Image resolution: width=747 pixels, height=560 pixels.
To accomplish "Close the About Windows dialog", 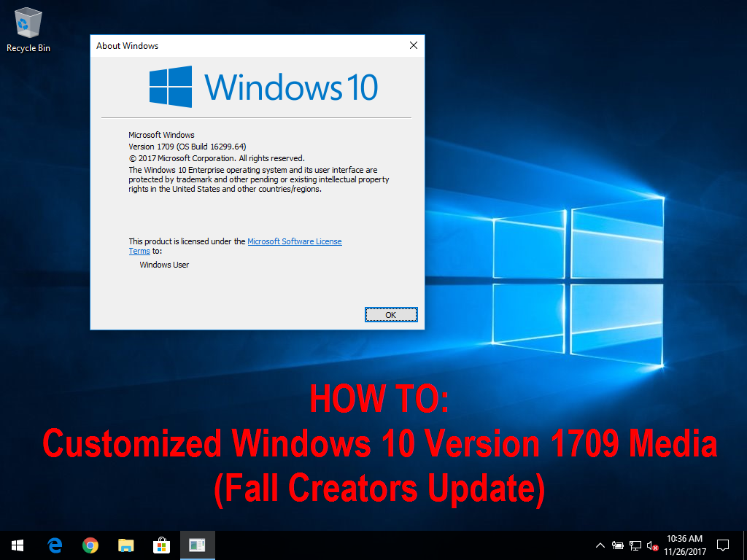I will 414,45.
